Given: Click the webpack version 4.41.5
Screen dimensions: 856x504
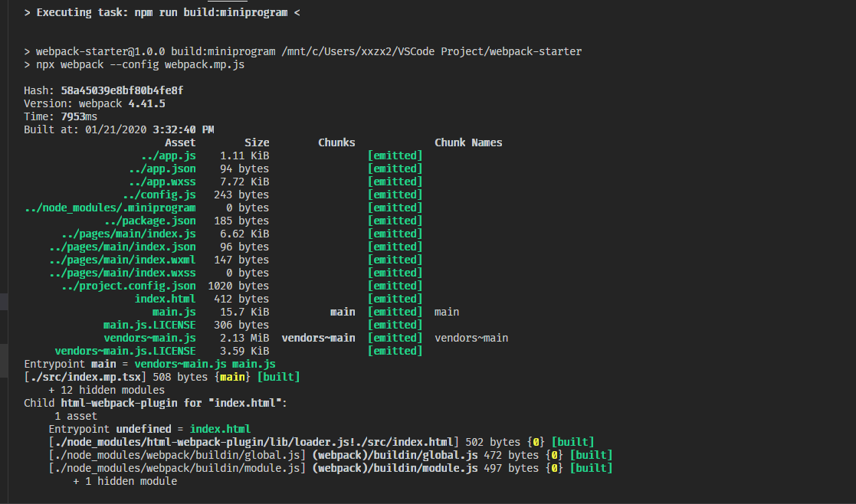Looking at the screenshot, I should tap(147, 103).
